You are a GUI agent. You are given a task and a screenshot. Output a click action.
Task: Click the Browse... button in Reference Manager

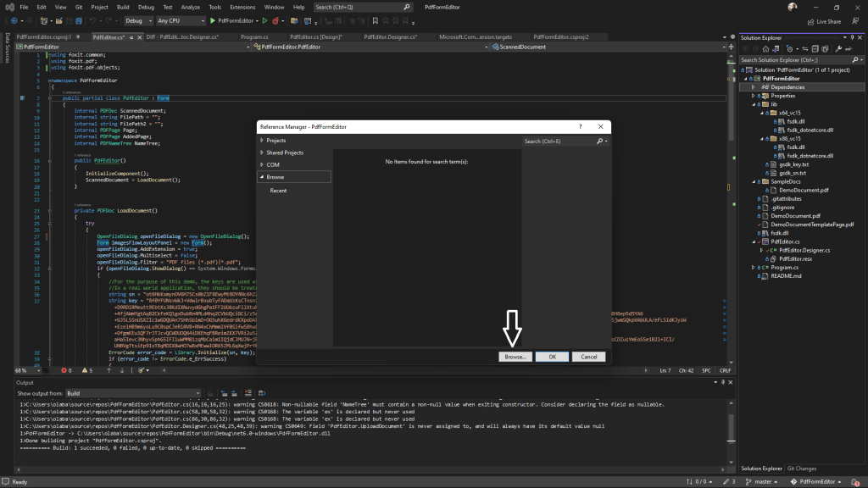515,357
